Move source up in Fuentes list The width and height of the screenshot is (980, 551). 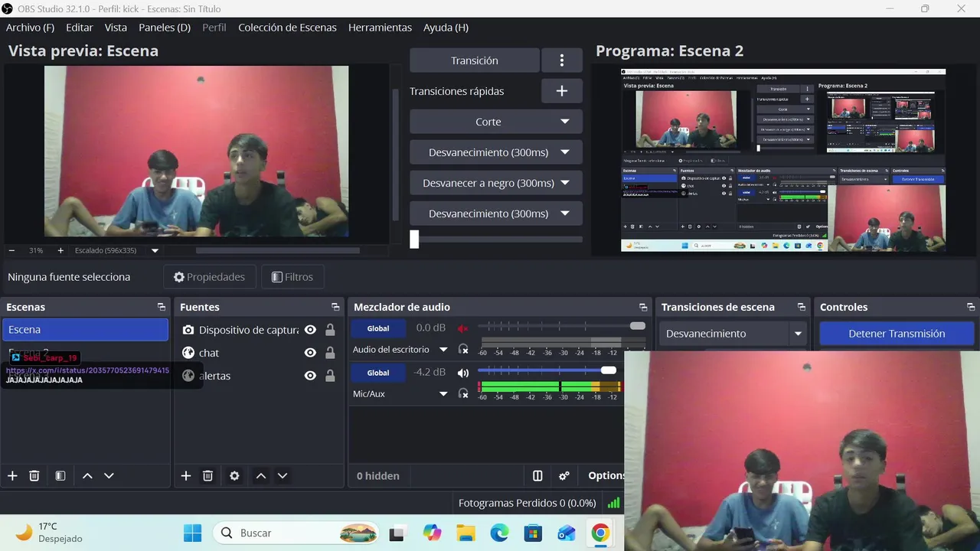coord(261,476)
